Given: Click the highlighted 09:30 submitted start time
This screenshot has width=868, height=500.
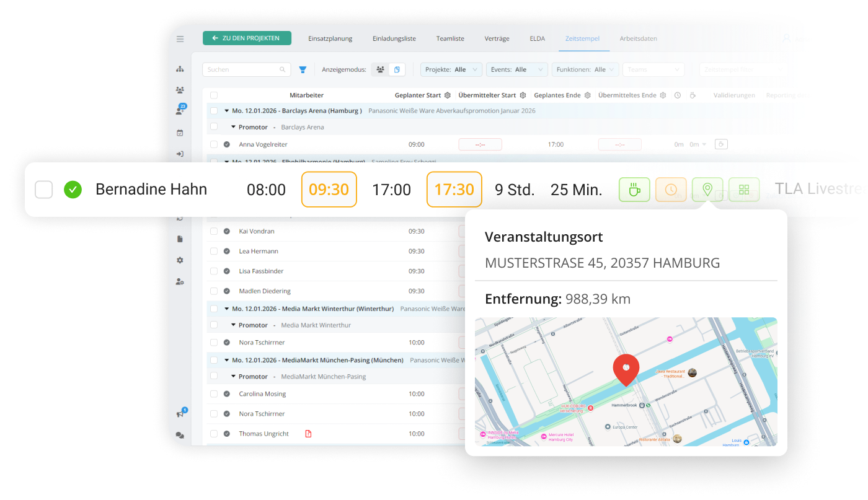Looking at the screenshot, I should click(329, 190).
